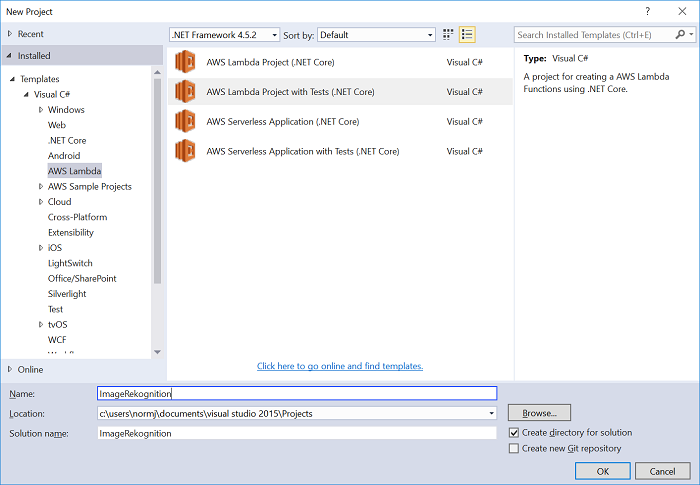
Task: Open the Location path dropdown arrow
Action: (x=492, y=414)
